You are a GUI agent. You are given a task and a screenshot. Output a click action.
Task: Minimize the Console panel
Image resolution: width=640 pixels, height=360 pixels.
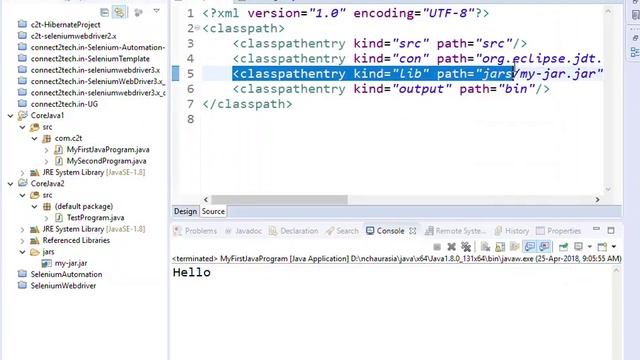(x=596, y=229)
